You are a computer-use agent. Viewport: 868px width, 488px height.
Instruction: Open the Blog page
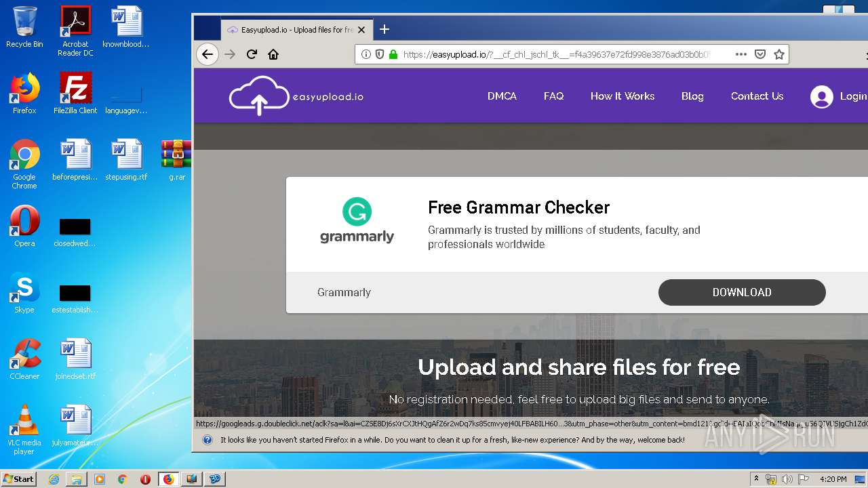[692, 96]
